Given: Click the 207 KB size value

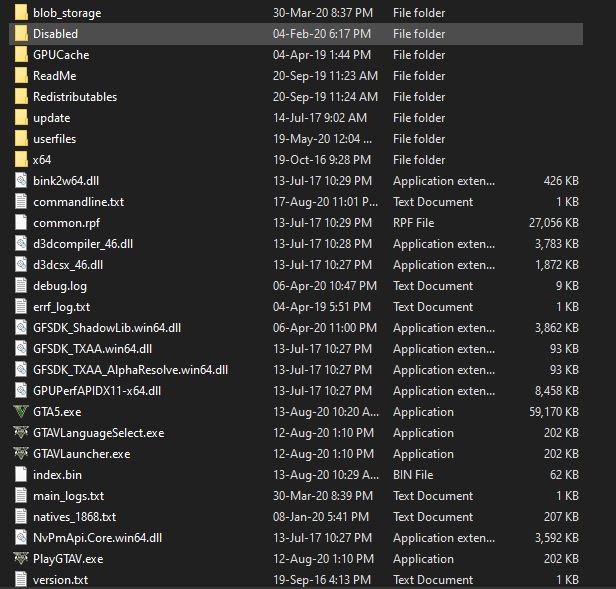Looking at the screenshot, I should 561,517.
